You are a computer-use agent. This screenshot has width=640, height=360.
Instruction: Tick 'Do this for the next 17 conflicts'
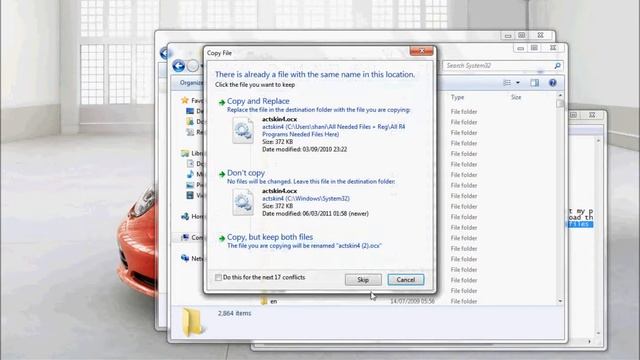[218, 278]
